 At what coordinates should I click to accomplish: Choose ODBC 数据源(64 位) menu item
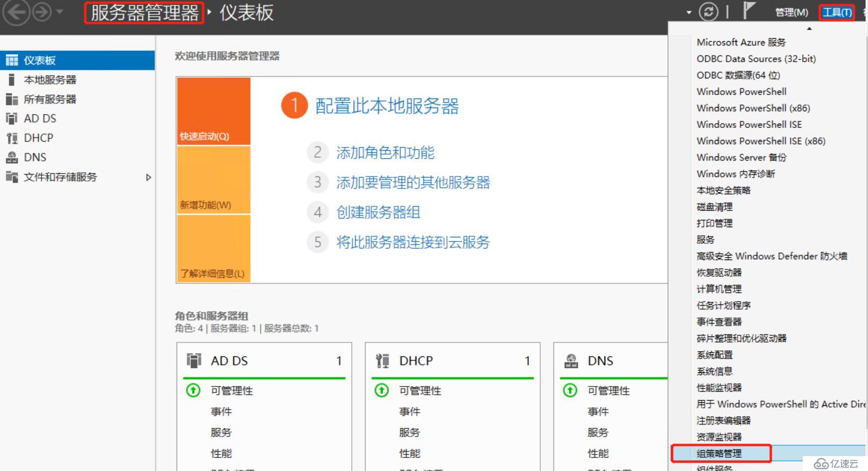click(738, 75)
